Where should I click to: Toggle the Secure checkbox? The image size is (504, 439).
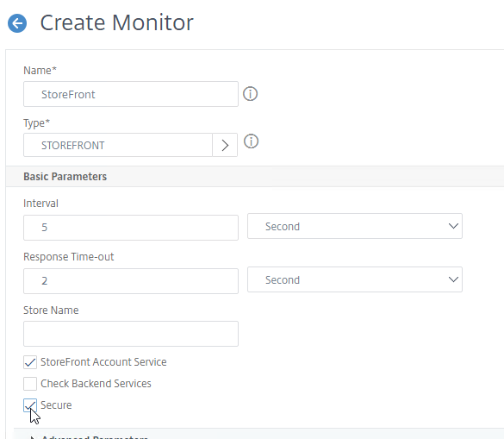click(30, 405)
